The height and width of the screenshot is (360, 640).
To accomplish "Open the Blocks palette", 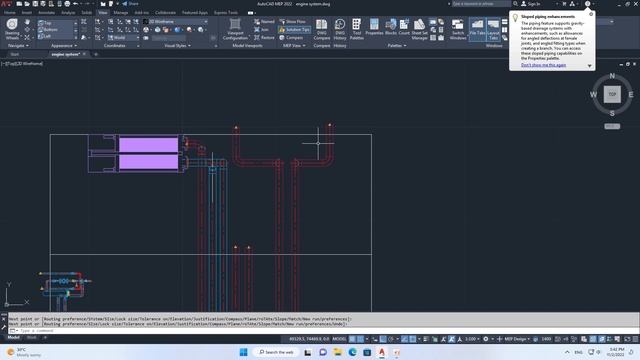I will (x=391, y=27).
